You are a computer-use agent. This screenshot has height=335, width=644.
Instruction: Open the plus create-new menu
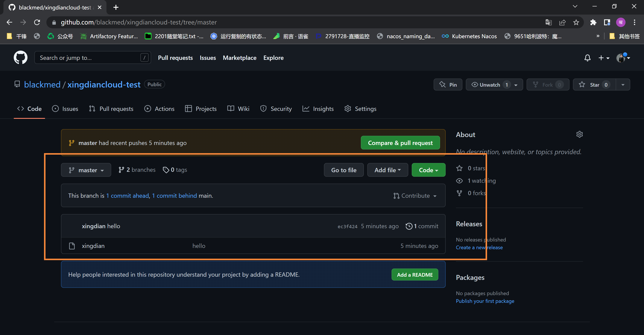click(604, 58)
